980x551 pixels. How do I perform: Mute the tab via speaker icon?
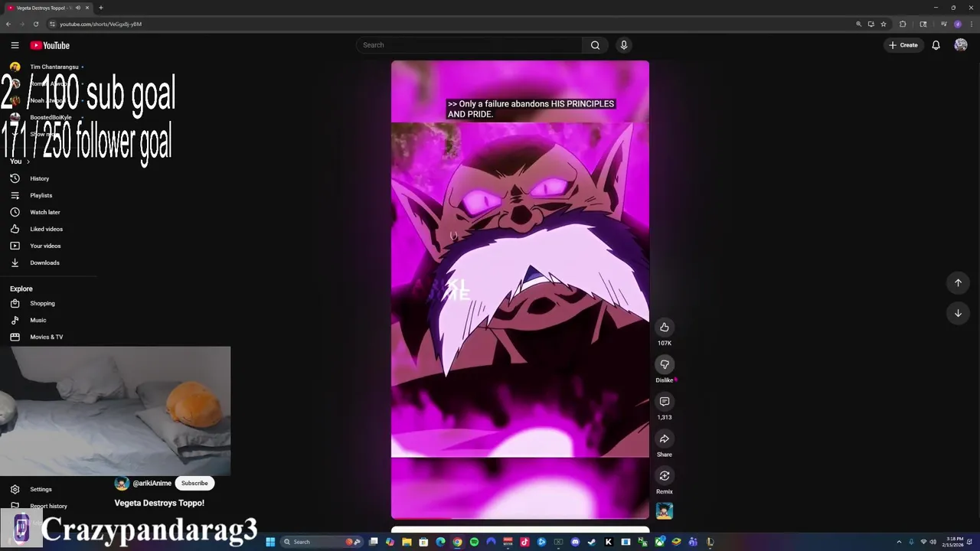coord(78,8)
